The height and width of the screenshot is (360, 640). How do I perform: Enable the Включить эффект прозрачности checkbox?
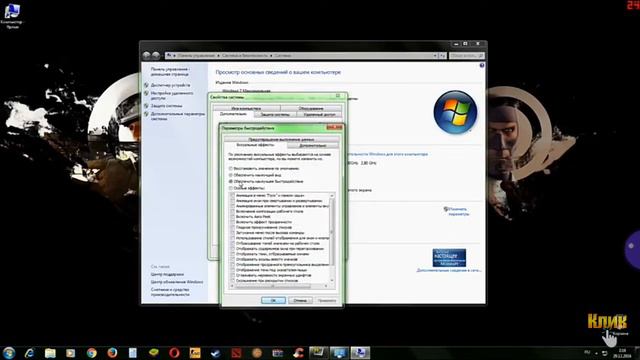233,222
